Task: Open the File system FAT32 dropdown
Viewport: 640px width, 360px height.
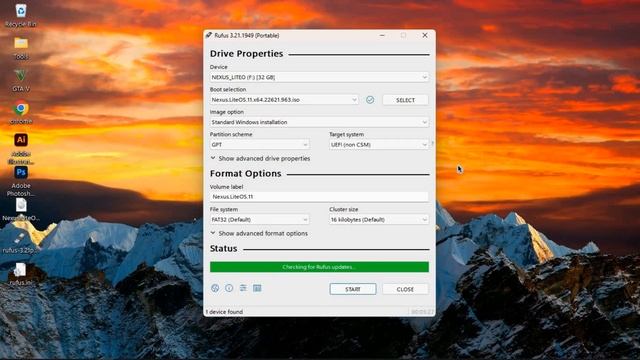Action: coord(260,220)
